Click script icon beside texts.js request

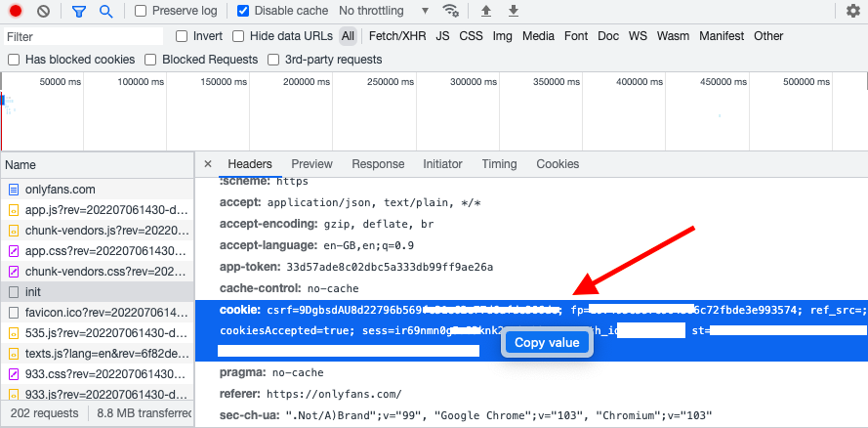click(x=14, y=354)
